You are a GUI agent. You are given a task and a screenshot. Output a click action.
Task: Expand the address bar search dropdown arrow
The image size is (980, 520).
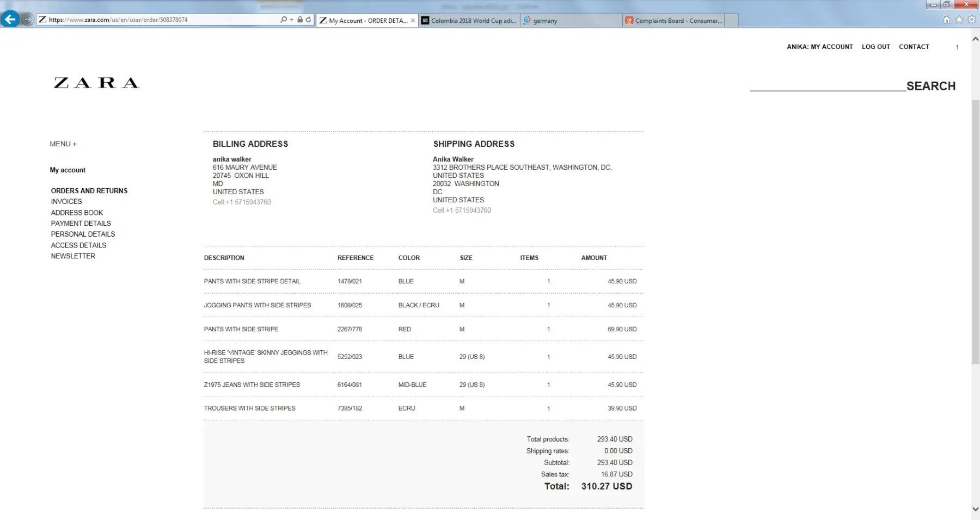tap(291, 20)
